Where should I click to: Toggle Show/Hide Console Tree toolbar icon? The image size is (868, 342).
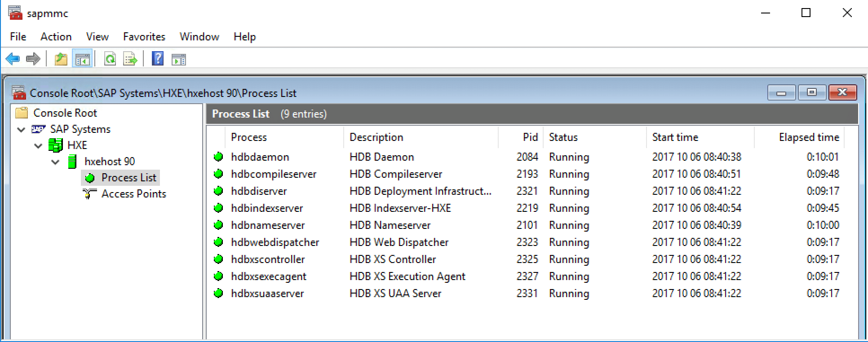[82, 59]
